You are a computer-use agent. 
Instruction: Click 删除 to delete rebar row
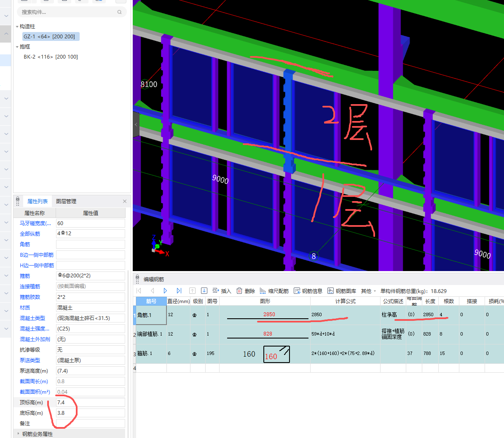click(246, 291)
